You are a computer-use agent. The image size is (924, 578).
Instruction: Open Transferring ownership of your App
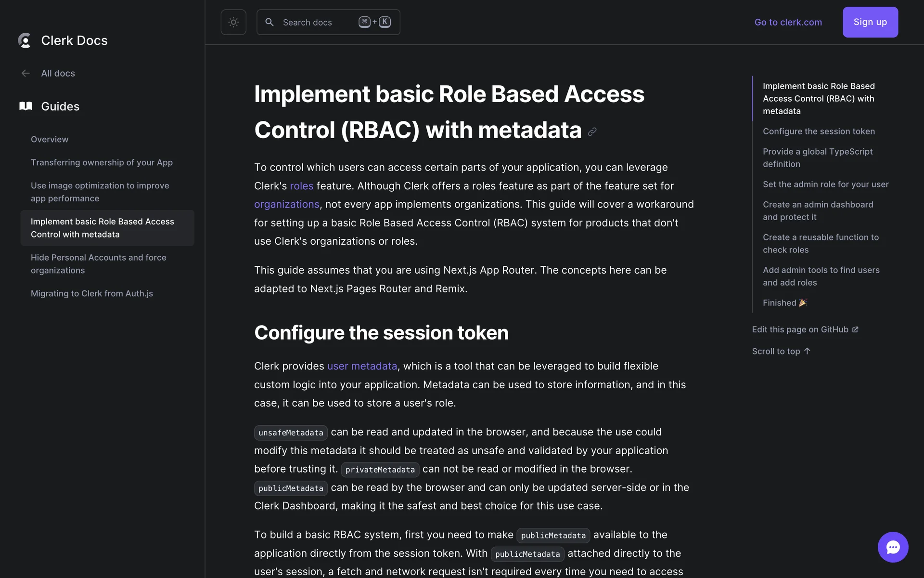(102, 162)
